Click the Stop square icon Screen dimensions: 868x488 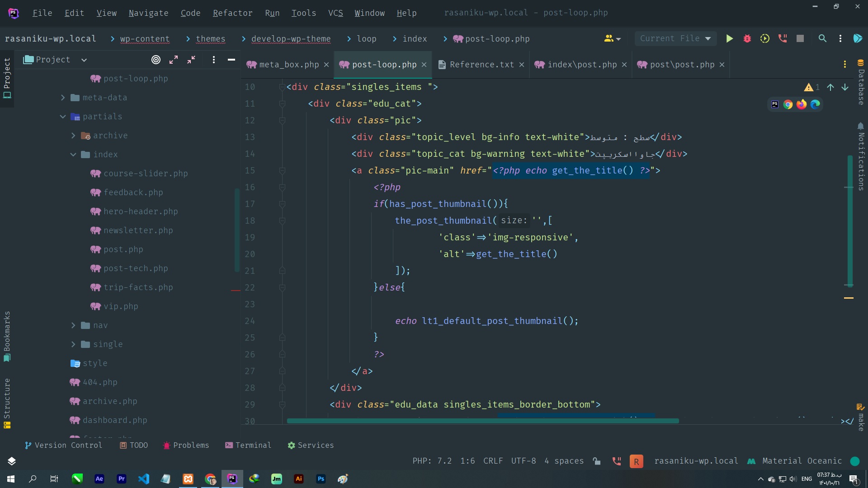[800, 39]
